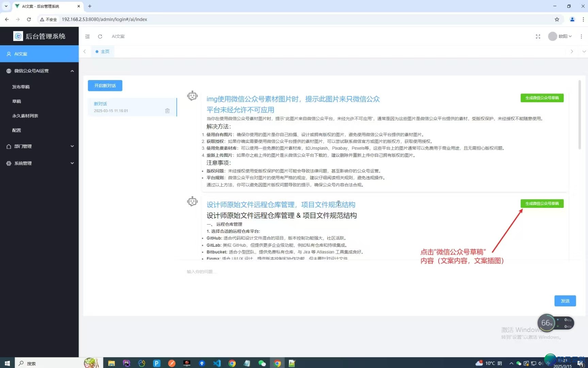This screenshot has width=588, height=368.
Task: Open WeChat from the taskbar
Action: [x=262, y=363]
